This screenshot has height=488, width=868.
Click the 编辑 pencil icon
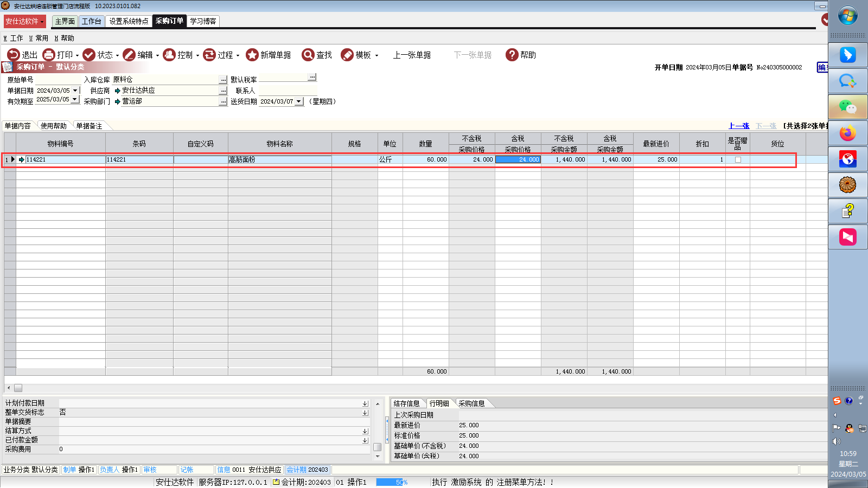tap(129, 55)
